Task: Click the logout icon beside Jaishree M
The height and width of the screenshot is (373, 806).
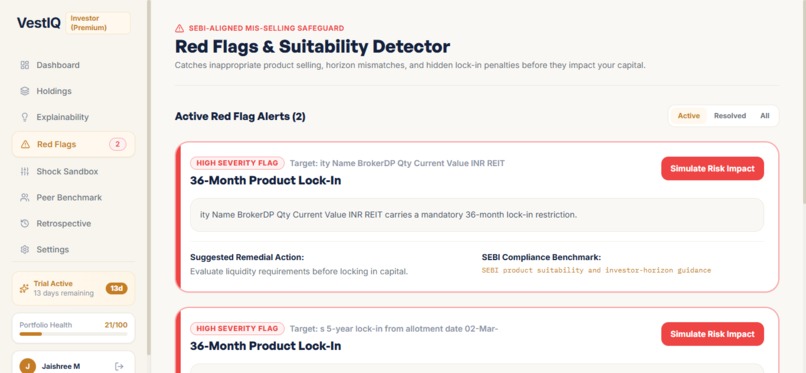Action: pos(119,366)
